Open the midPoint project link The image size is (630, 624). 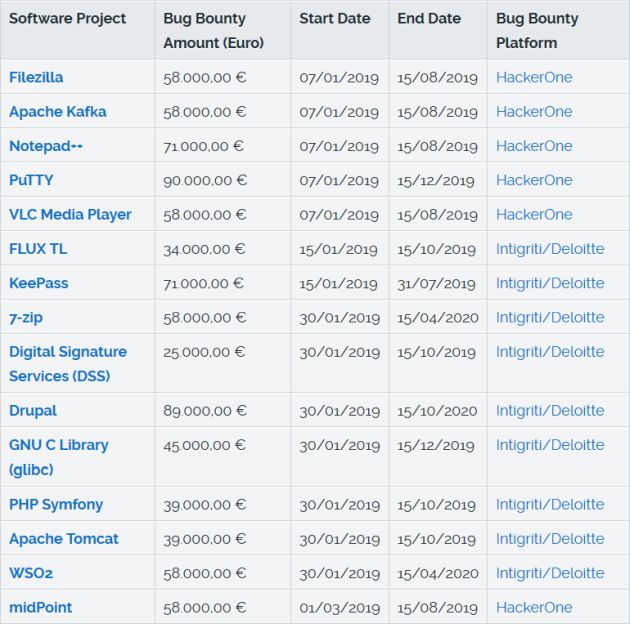pos(40,607)
